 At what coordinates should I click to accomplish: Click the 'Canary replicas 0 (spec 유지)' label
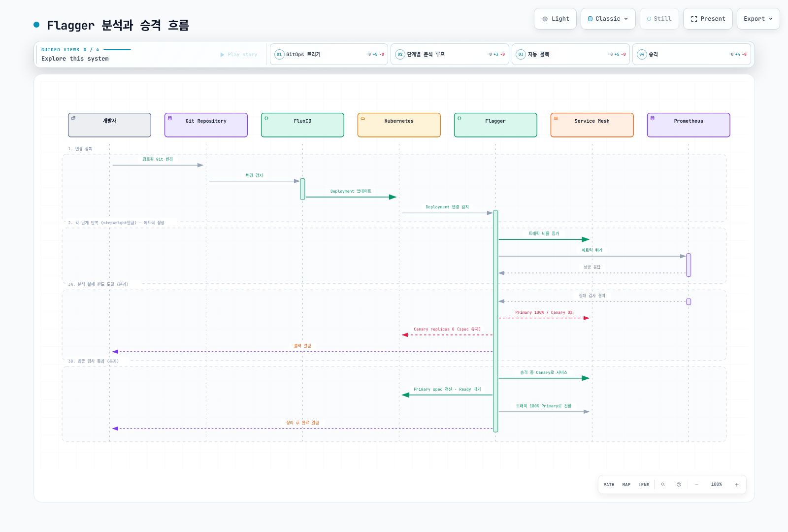447,329
